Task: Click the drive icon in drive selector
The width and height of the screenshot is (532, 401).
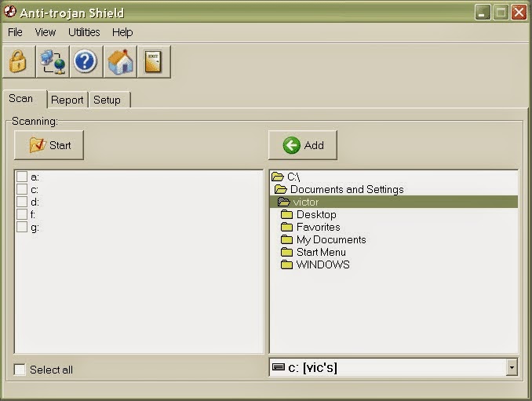Action: coord(279,367)
